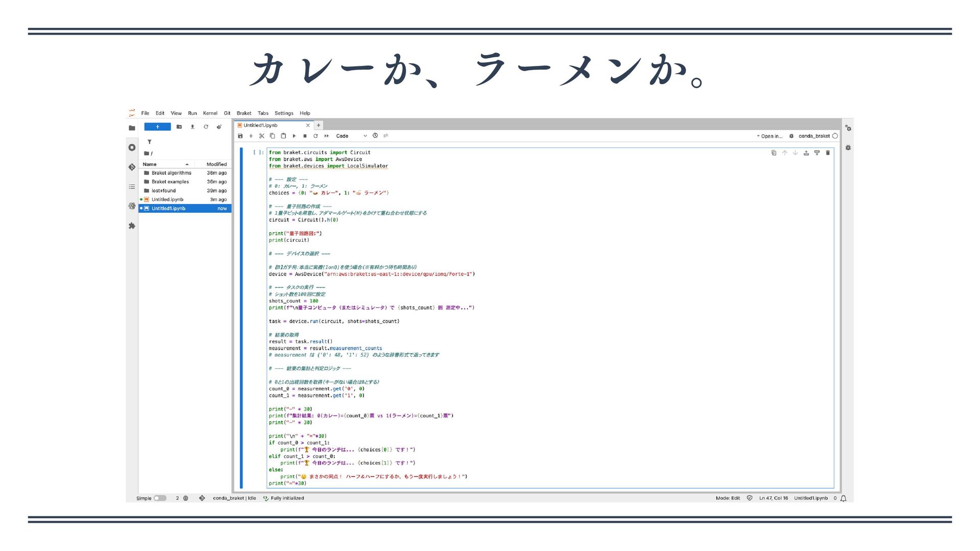Open the Extension Manager puzzle icon

click(132, 226)
